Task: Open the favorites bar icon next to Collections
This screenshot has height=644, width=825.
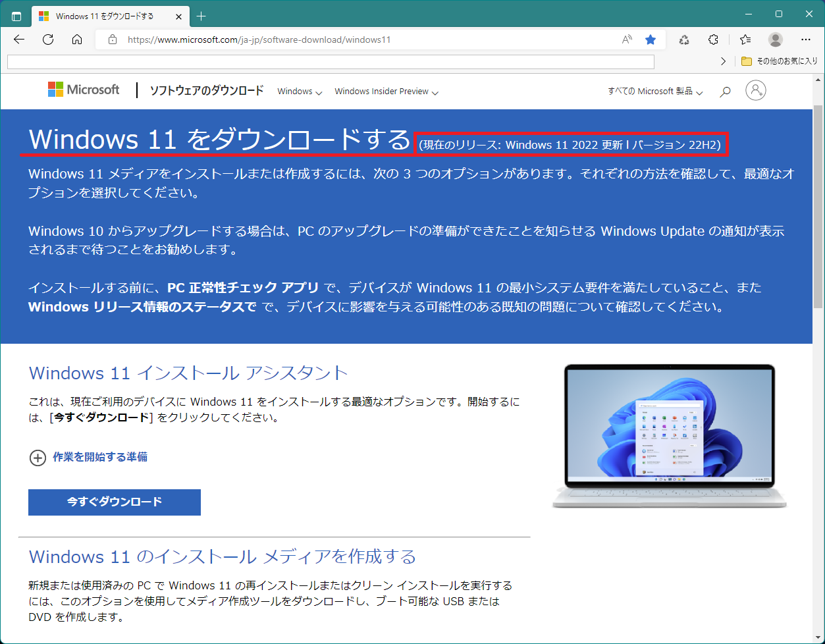Action: 744,40
